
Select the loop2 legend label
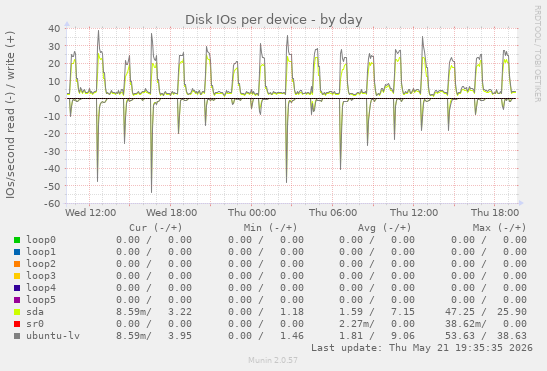tap(41, 264)
